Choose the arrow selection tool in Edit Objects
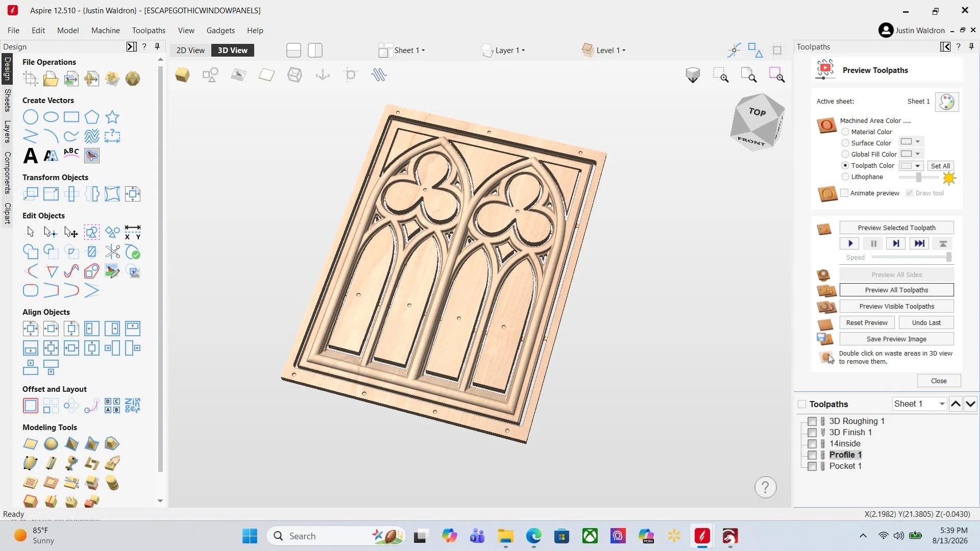 31,232
